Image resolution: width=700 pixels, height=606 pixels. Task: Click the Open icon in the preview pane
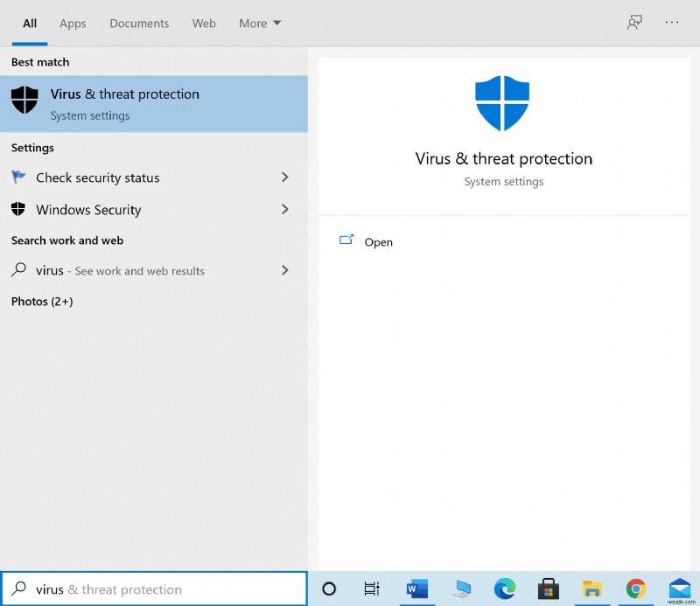tap(346, 238)
